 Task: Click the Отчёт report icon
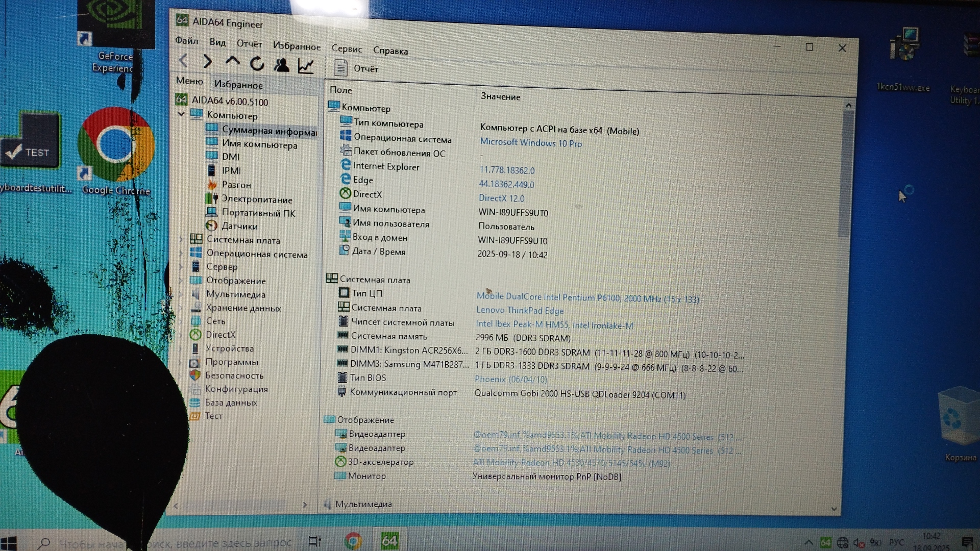[341, 68]
